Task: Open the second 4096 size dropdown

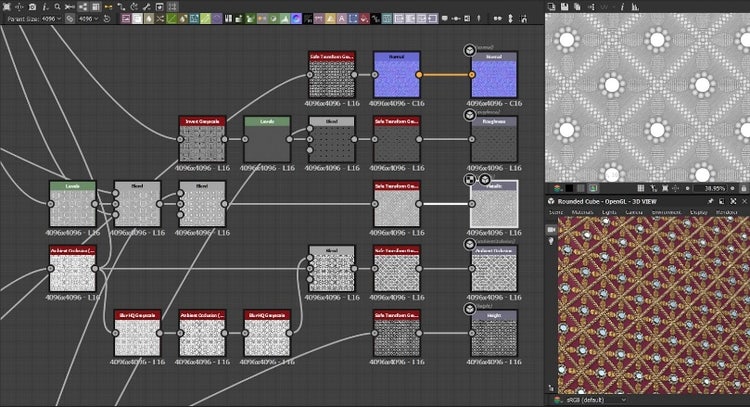Action: pos(89,19)
